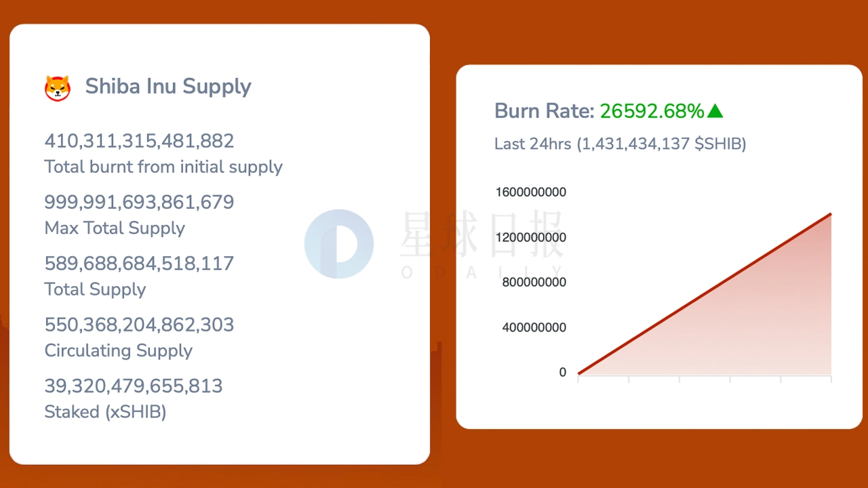Click the green burn rate up arrow

click(715, 111)
